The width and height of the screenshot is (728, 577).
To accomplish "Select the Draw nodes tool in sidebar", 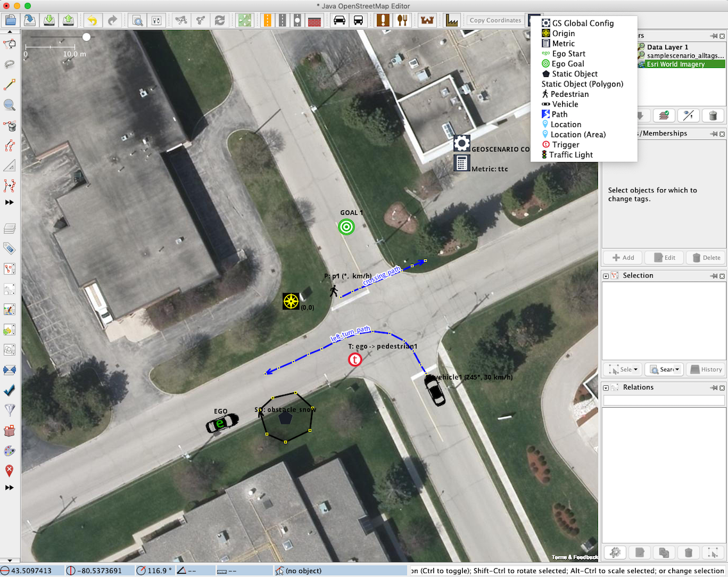I will (x=9, y=85).
